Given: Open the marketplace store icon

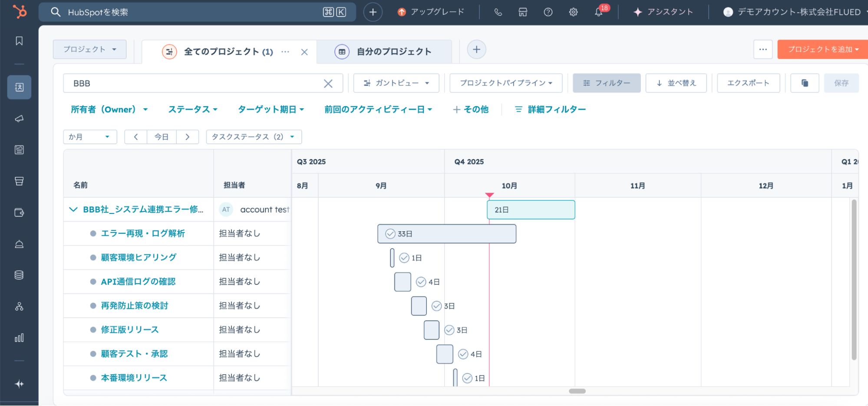Looking at the screenshot, I should pos(523,12).
